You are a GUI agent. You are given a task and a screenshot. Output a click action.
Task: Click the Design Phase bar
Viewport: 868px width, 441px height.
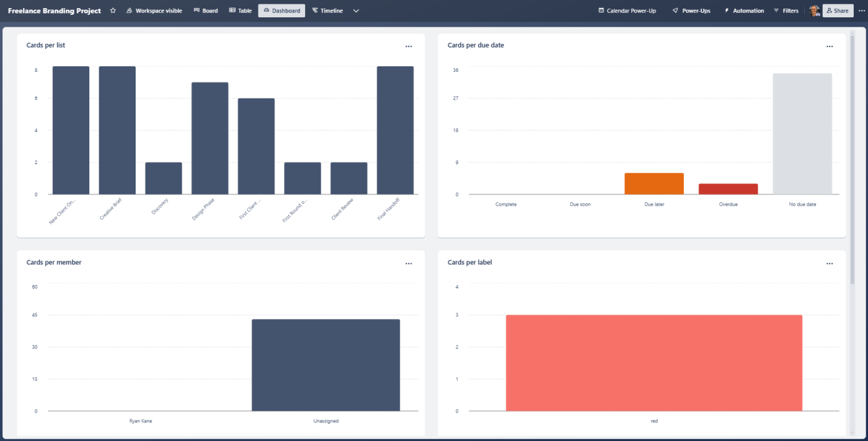click(210, 138)
